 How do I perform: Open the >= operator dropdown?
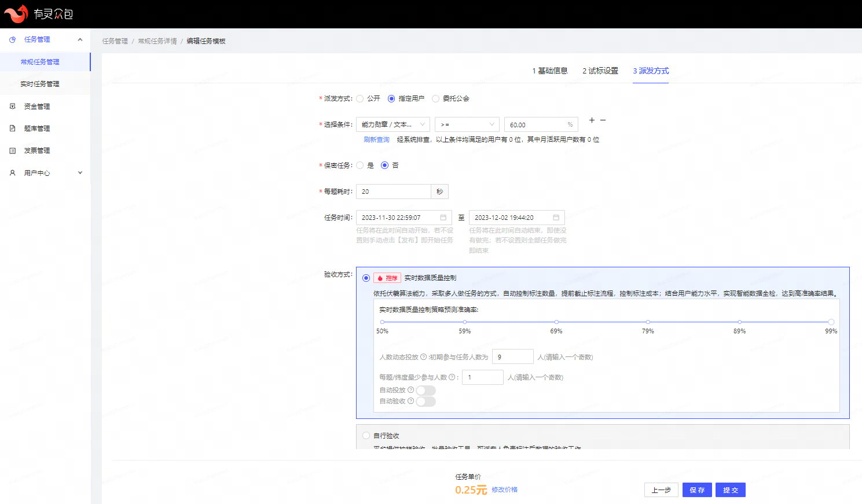tap(467, 124)
